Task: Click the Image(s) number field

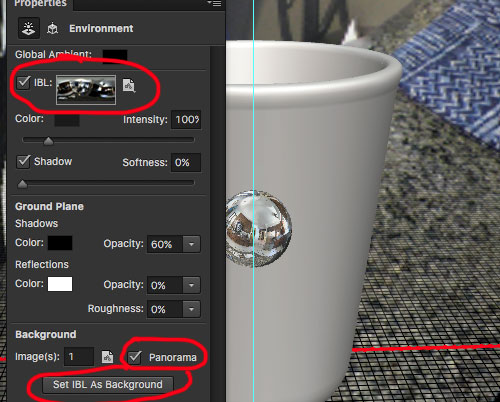Action: [79, 357]
